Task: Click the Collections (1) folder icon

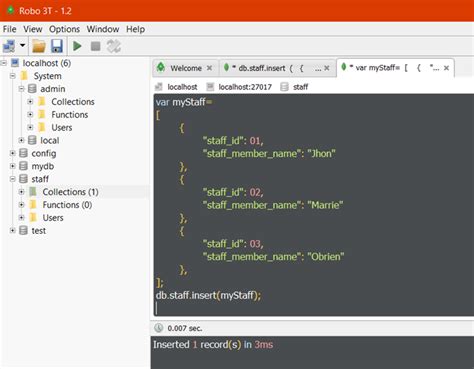Action: pyautogui.click(x=33, y=192)
